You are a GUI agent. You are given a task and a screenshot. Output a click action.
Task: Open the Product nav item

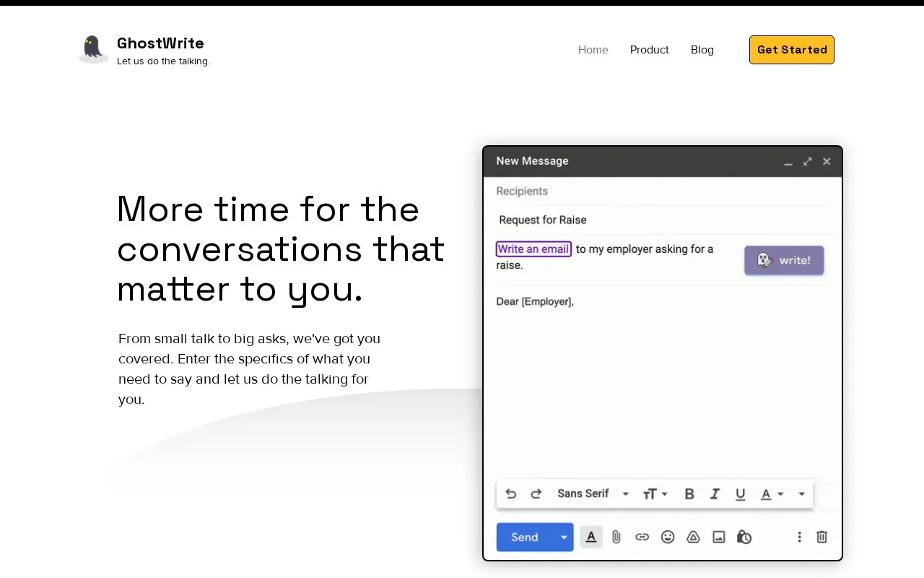[650, 50]
